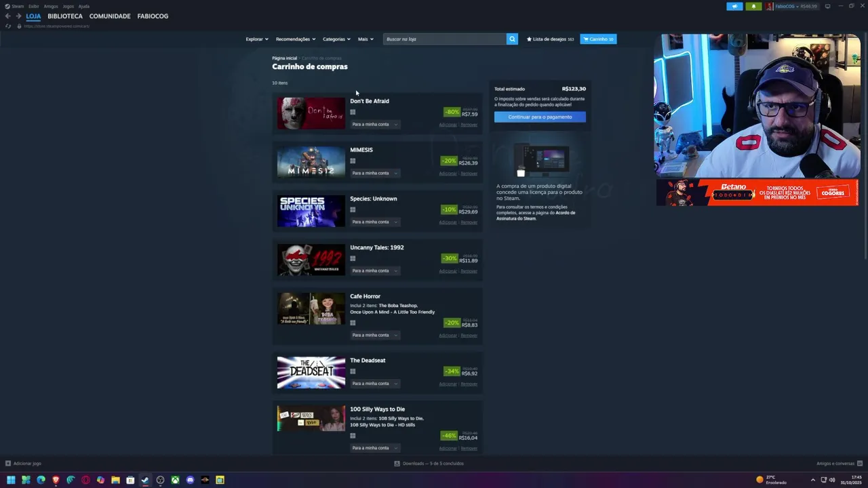Open Microsoft Store from the taskbar

(x=130, y=480)
